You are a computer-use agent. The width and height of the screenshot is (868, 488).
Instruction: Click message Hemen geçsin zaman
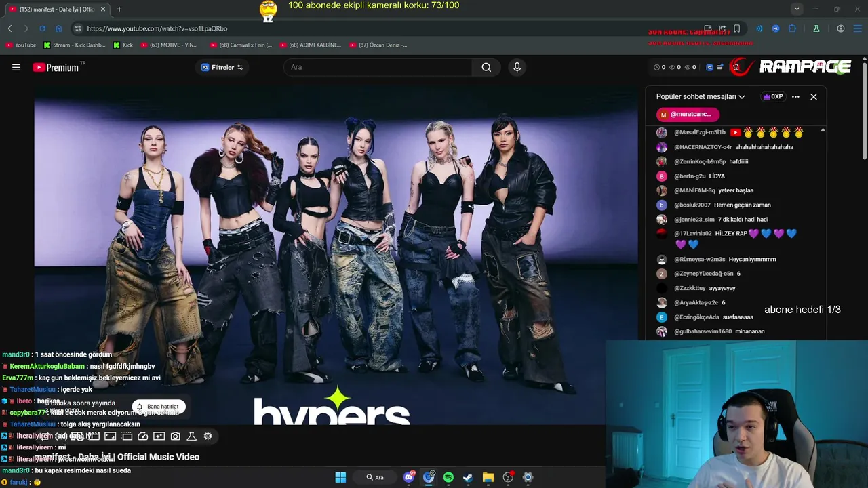click(x=743, y=205)
